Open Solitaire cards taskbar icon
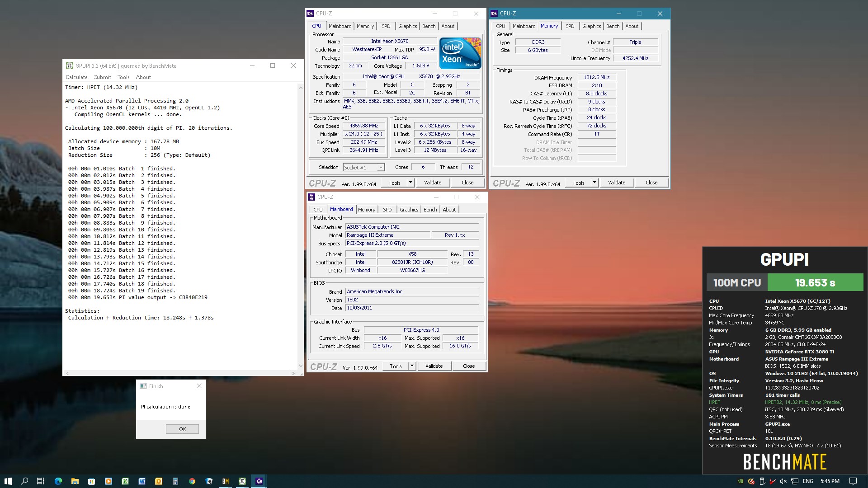 209,481
